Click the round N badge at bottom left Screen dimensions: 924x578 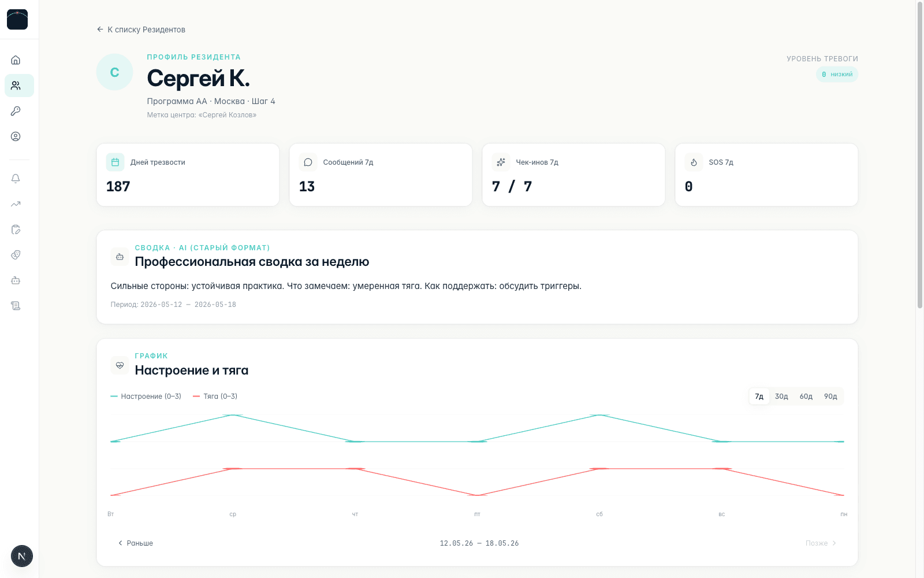22,556
